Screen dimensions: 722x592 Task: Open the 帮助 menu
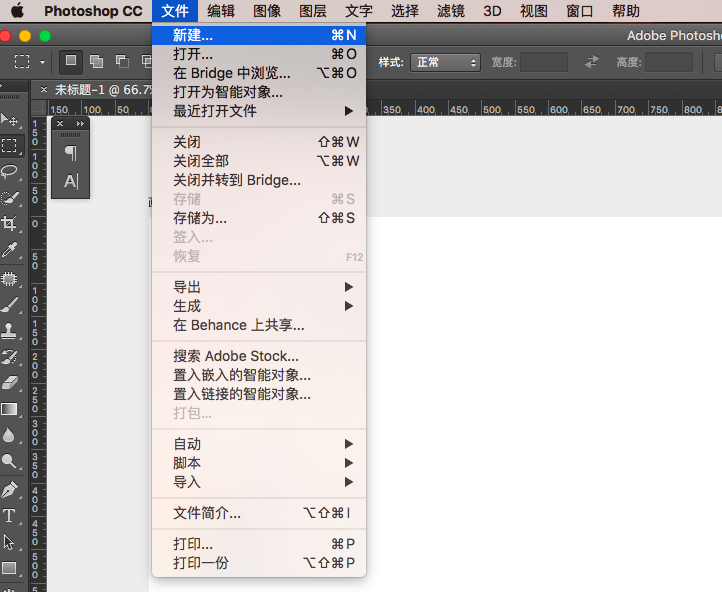tap(626, 11)
